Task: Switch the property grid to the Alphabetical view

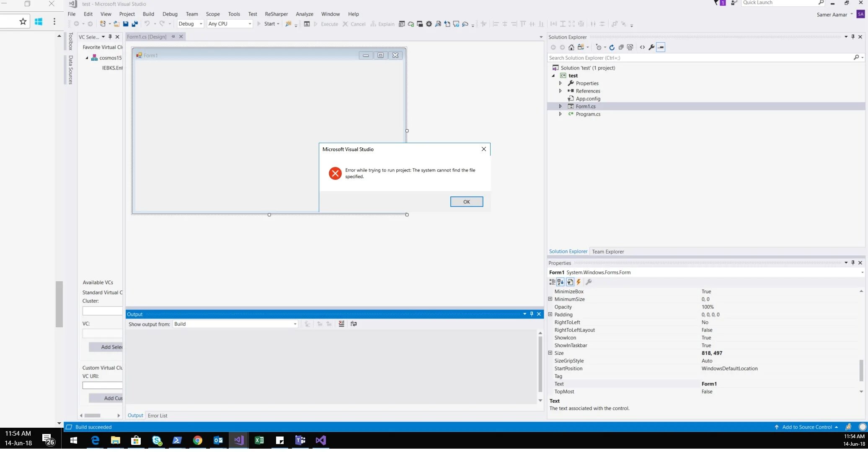Action: coord(561,282)
